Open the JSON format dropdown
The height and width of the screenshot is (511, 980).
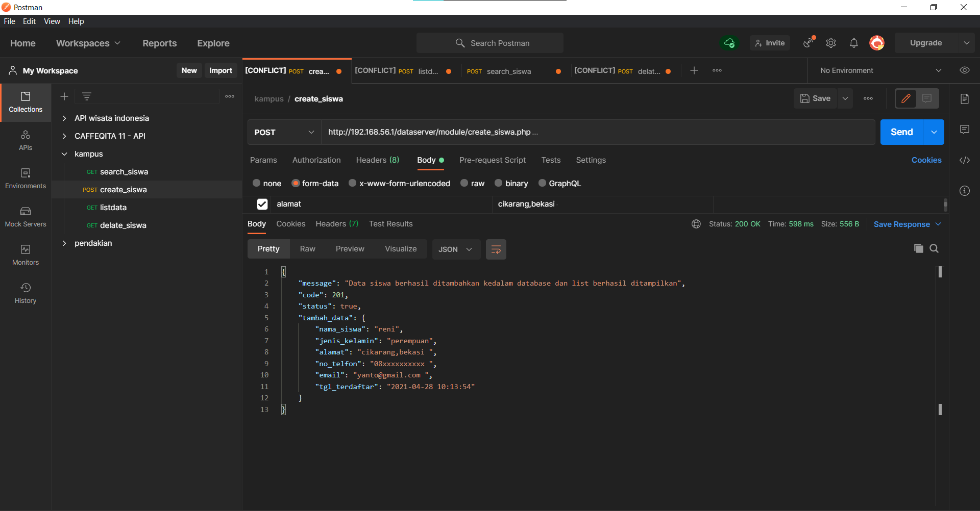pos(456,249)
